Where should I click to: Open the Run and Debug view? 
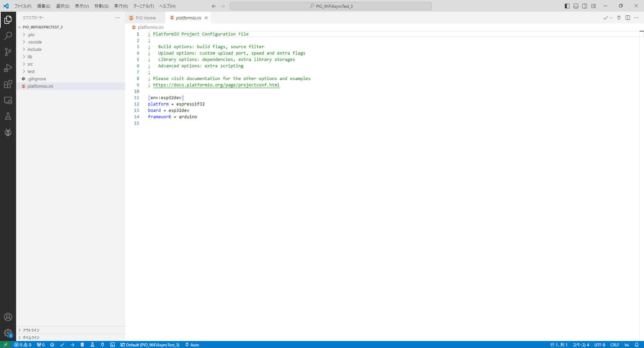(8, 68)
